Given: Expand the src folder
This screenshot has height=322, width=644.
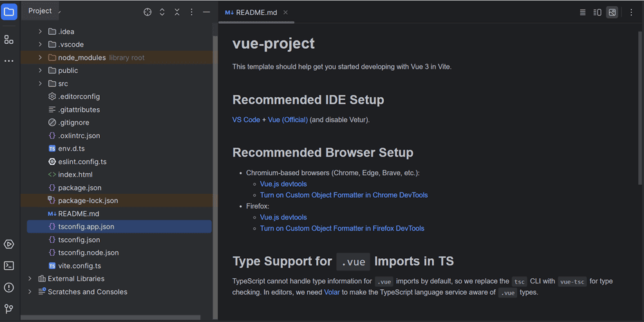Looking at the screenshot, I should pos(40,84).
